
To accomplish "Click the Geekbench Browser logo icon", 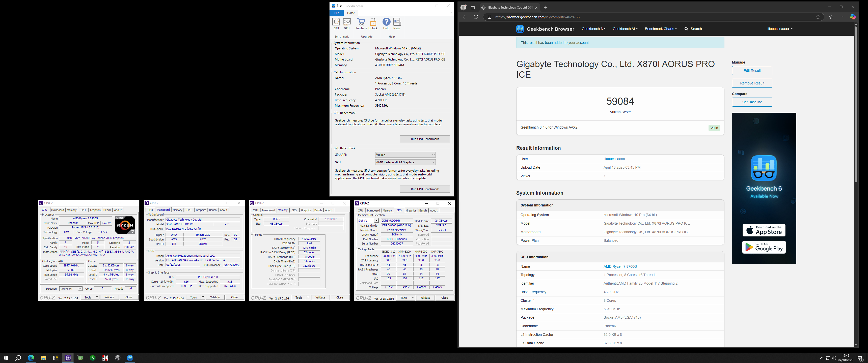I will pyautogui.click(x=520, y=29).
